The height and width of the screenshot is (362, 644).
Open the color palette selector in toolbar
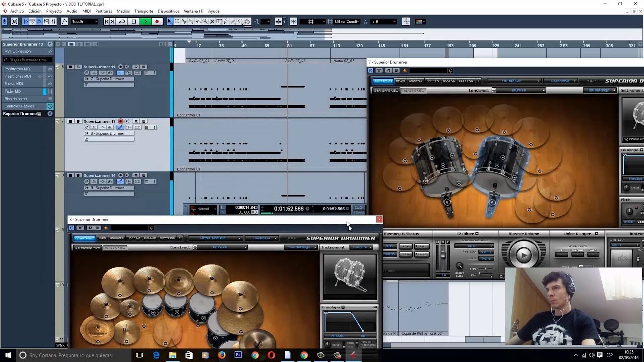(x=420, y=22)
